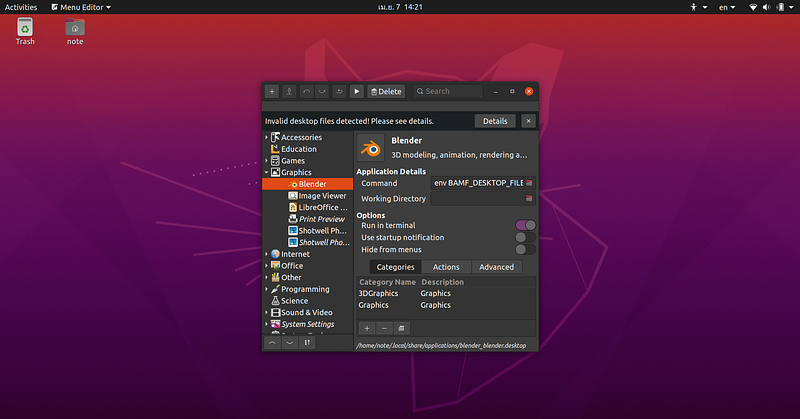Click the revert toolbar icon
Image resolution: width=800 pixels, height=419 pixels.
click(x=339, y=91)
